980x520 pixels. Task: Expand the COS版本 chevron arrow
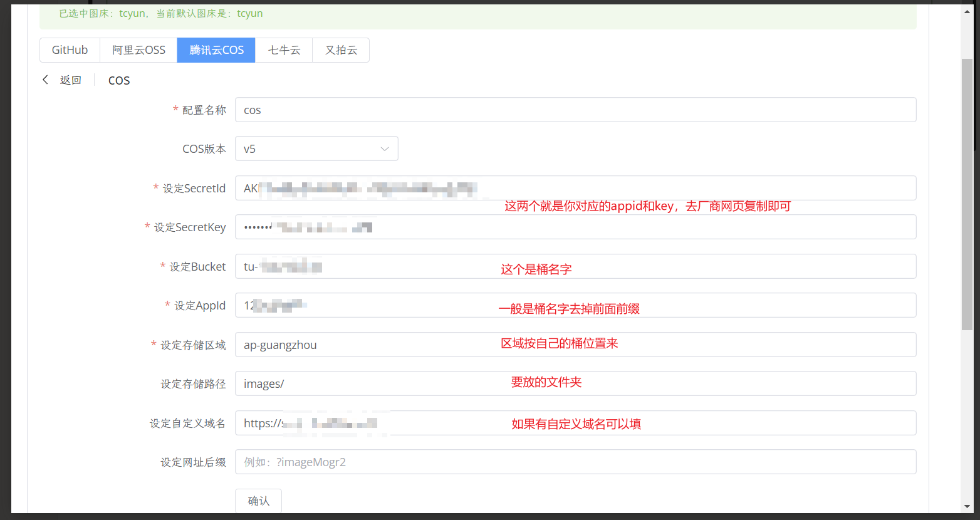point(385,149)
